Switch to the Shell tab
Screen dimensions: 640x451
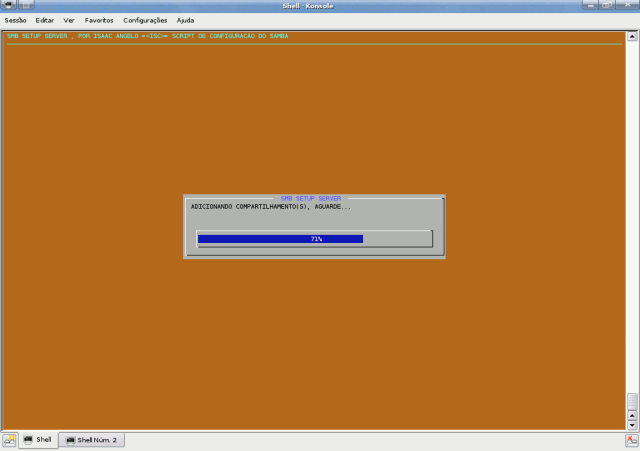click(38, 440)
